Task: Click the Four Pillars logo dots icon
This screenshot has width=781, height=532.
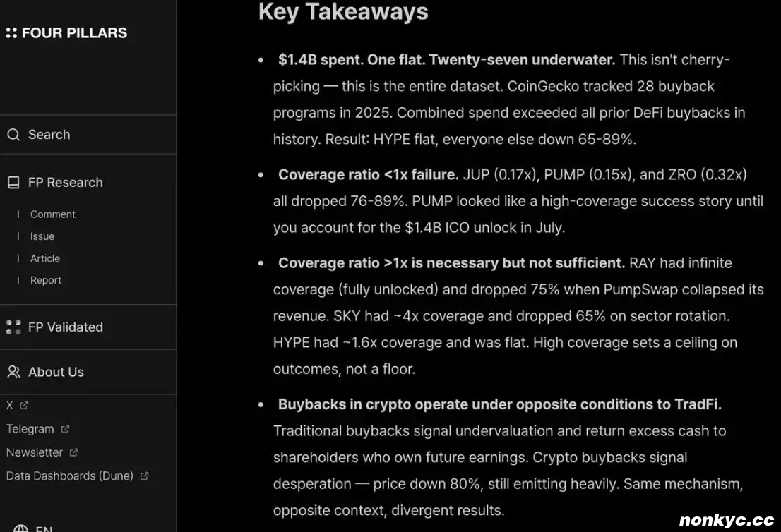Action: (x=11, y=33)
